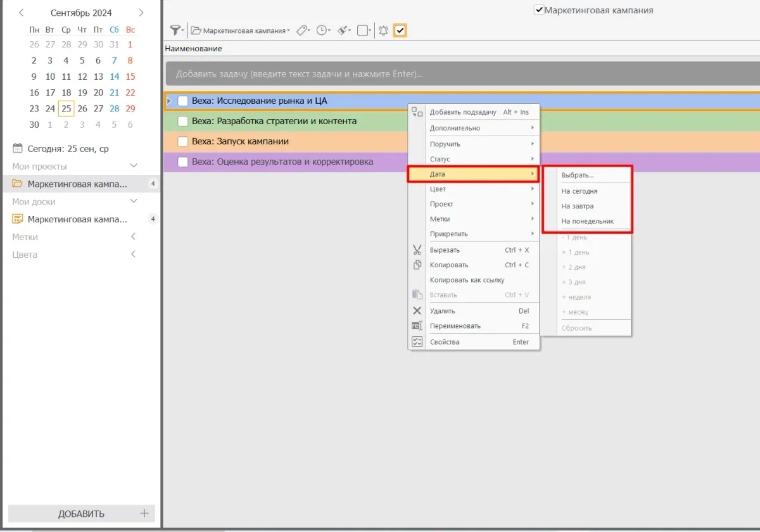Check the box for Веха: Запуск кампании

(x=183, y=141)
